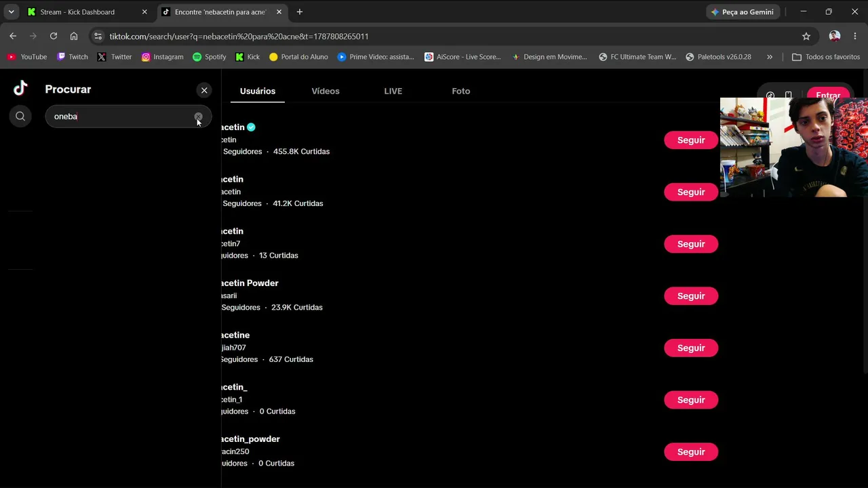This screenshot has width=868, height=488.
Task: Select the TikTok 'Encontre nebacetin' browser tab
Action: 220,12
